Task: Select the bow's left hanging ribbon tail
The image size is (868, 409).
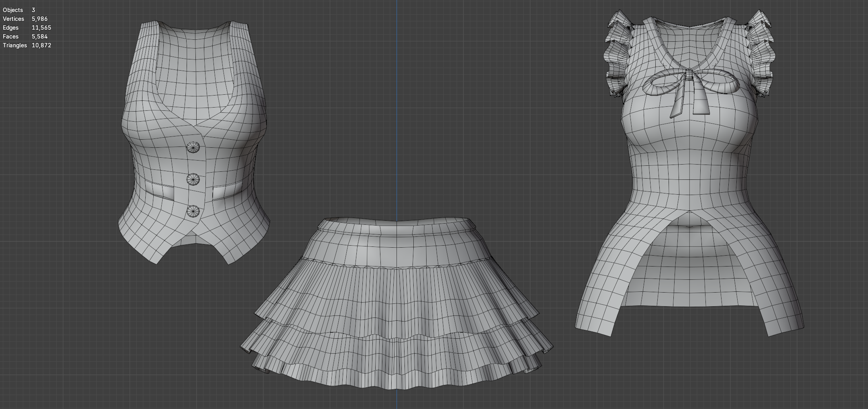Action: pyautogui.click(x=679, y=98)
